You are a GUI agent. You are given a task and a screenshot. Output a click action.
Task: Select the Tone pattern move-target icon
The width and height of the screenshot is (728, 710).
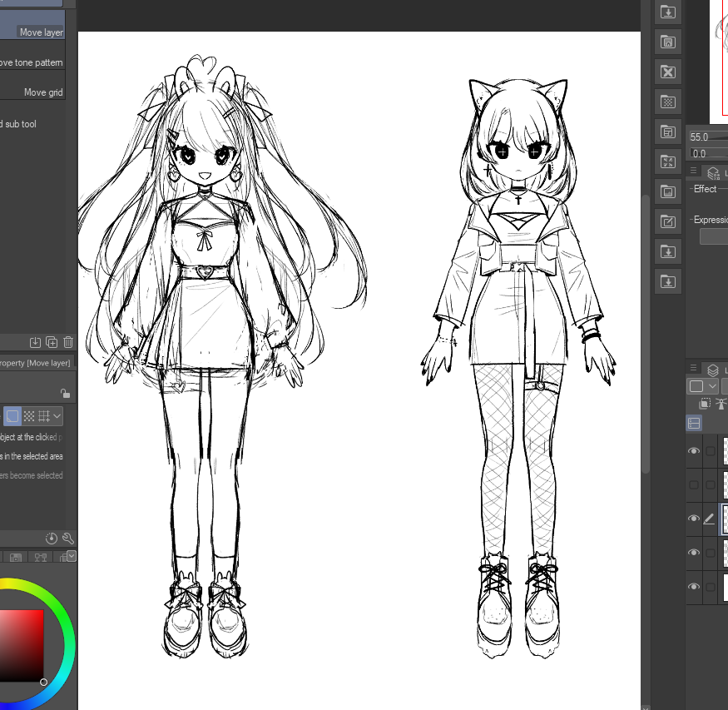point(29,416)
